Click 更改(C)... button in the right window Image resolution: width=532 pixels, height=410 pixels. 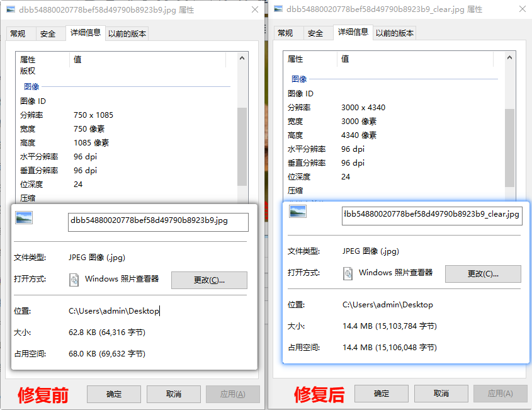[483, 273]
